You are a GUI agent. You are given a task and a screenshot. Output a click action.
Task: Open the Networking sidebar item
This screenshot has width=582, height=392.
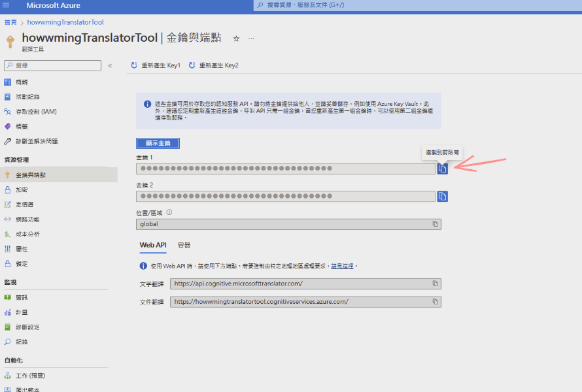point(27,220)
